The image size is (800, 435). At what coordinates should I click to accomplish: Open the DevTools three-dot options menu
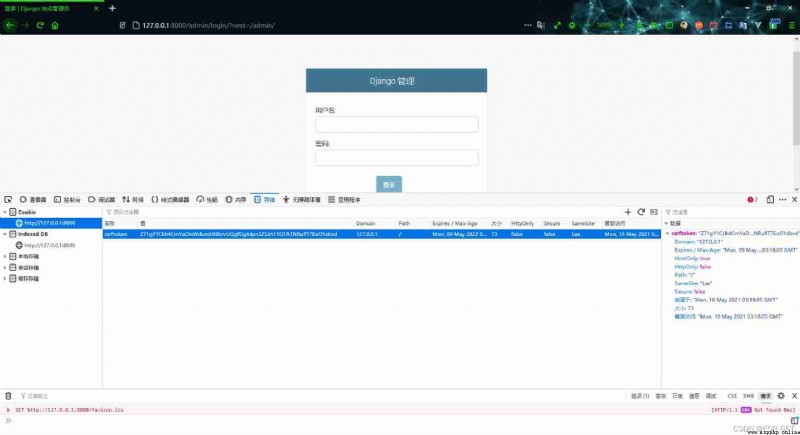(x=783, y=199)
